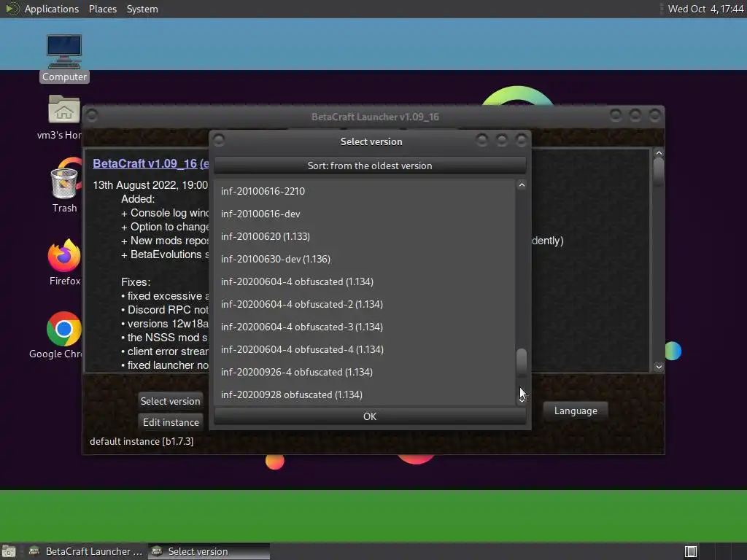Click the MATE logo icon beside Applications
This screenshot has width=747, height=560.
click(x=12, y=9)
